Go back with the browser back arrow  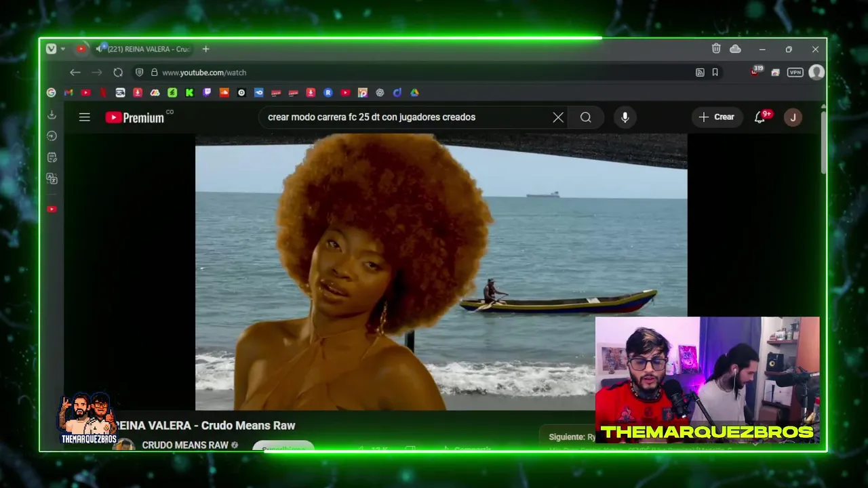75,73
